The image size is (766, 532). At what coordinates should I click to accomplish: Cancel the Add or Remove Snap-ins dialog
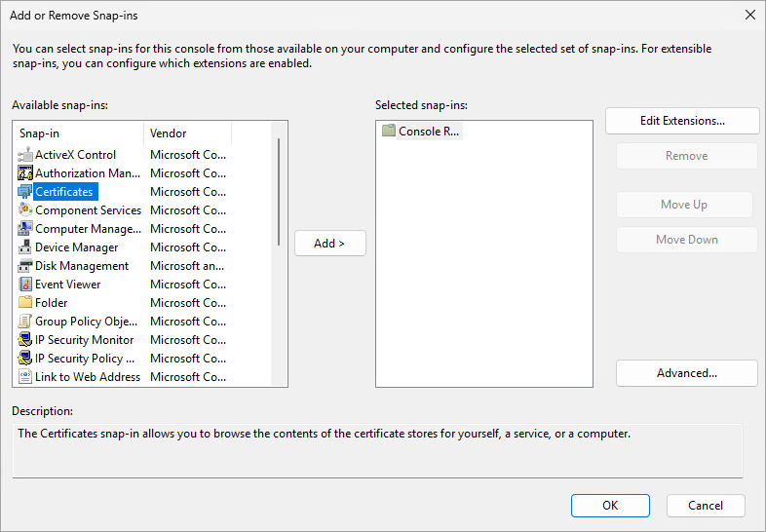point(706,506)
